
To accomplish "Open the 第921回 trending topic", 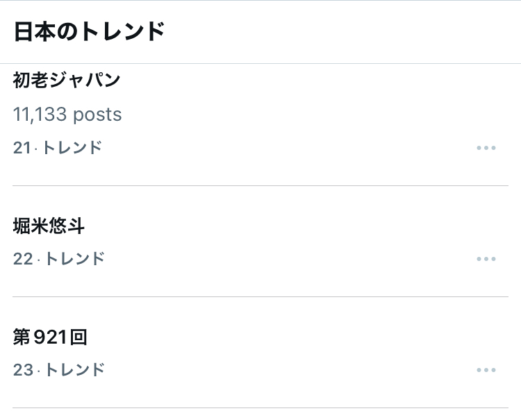I will 50,337.
